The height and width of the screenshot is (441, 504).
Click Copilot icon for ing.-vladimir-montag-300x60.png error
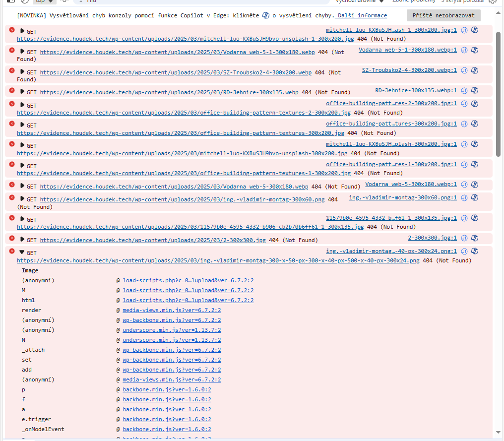tap(475, 198)
